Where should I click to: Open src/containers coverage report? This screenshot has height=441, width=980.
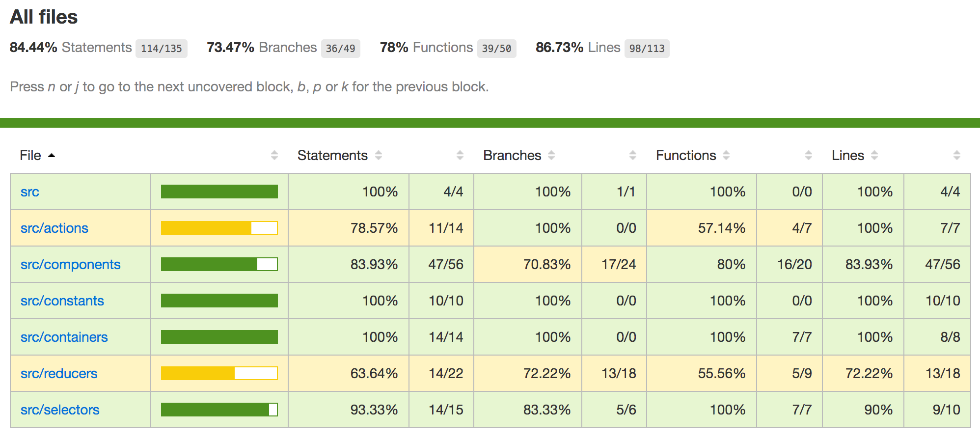click(x=64, y=337)
